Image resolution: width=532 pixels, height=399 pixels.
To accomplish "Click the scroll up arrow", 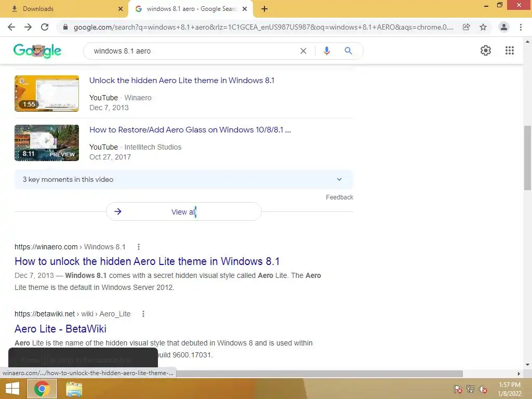I will 527,42.
